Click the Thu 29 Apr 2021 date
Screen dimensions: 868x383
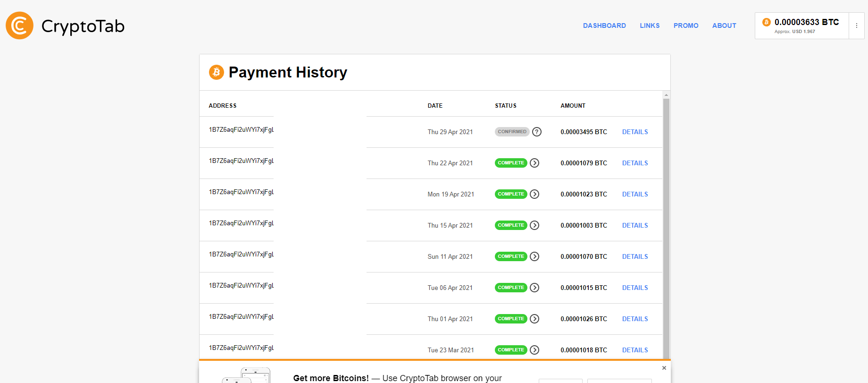click(x=450, y=132)
